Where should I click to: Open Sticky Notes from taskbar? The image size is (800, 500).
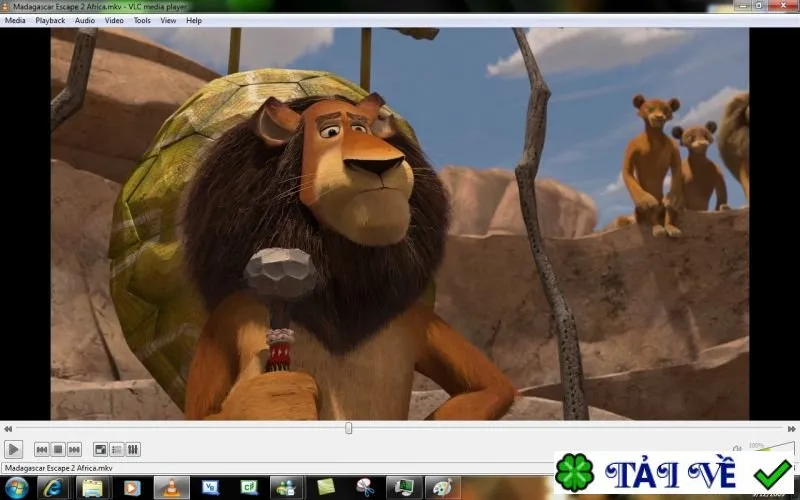pos(326,488)
